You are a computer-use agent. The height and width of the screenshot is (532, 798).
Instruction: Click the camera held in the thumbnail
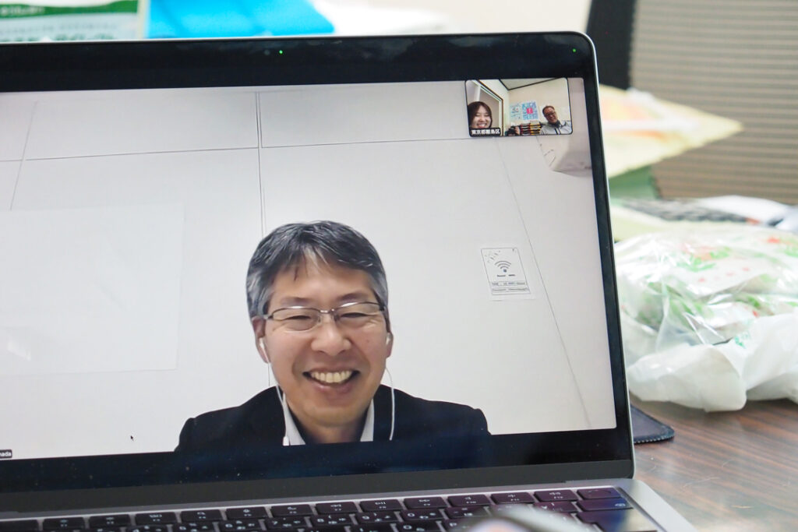point(514,131)
